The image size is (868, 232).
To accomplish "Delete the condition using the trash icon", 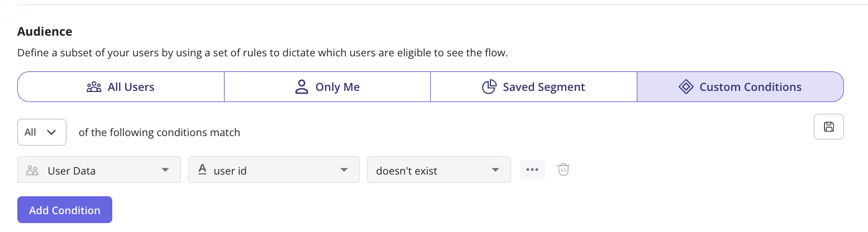I will (x=564, y=170).
